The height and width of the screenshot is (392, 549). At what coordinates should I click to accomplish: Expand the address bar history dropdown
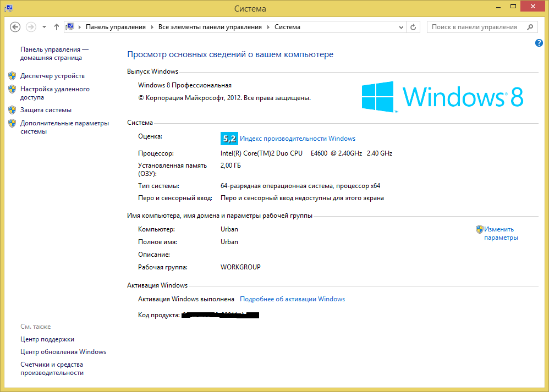click(402, 27)
